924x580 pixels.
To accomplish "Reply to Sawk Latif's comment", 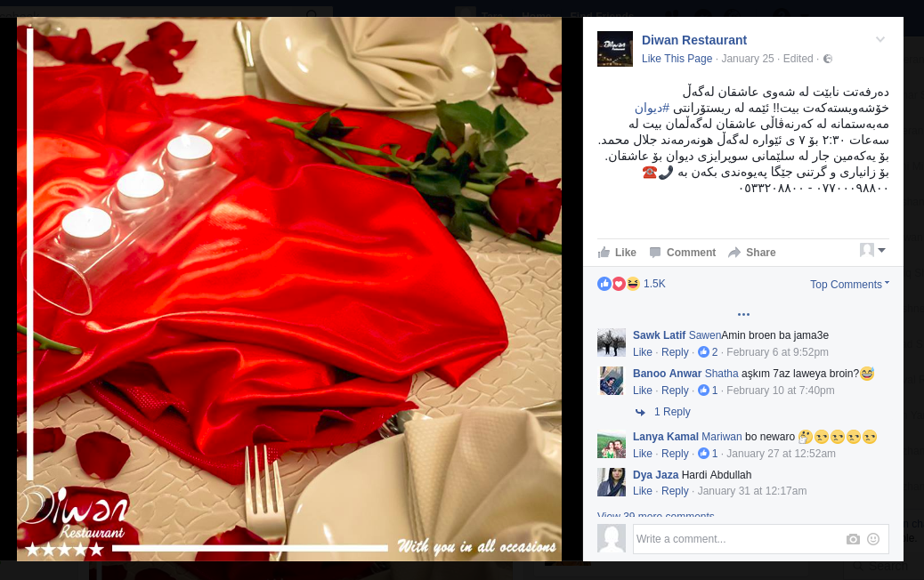I will coord(675,352).
